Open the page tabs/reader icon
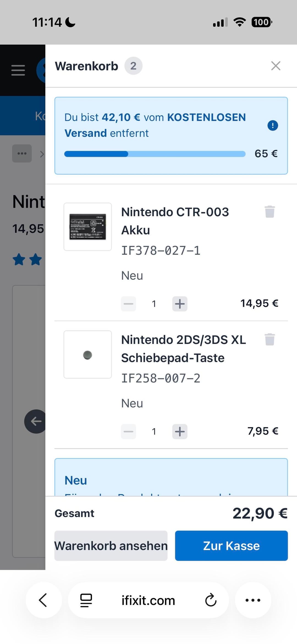Screen dimensions: 297x644 point(86,600)
